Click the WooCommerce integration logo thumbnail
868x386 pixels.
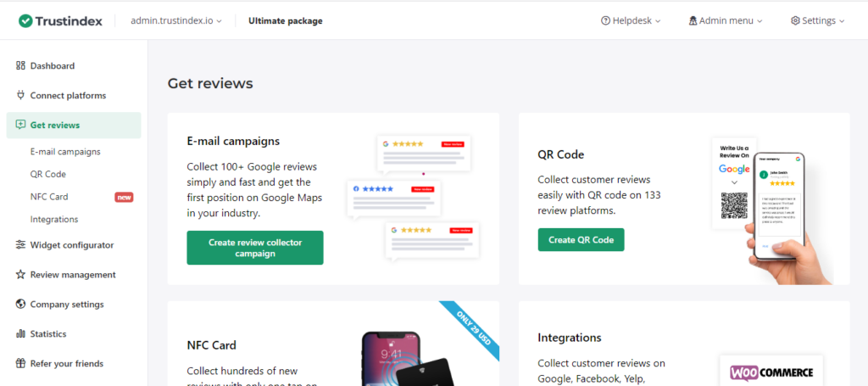(771, 372)
